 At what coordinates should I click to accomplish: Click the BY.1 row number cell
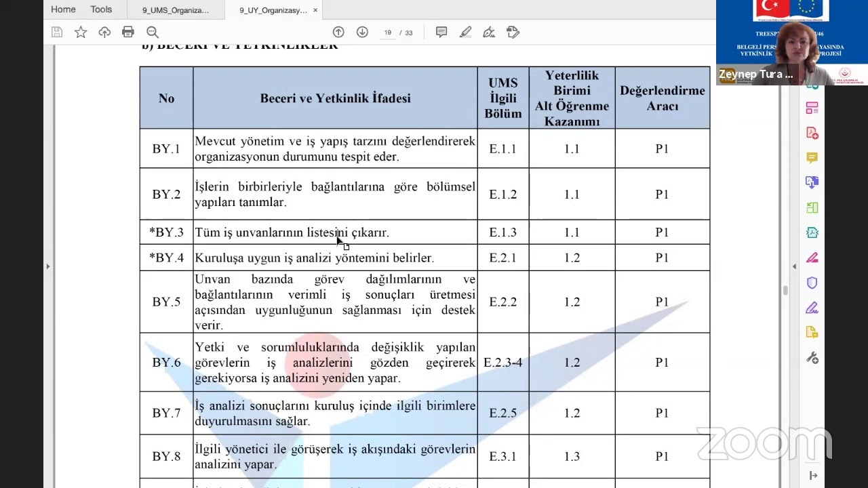pos(166,148)
